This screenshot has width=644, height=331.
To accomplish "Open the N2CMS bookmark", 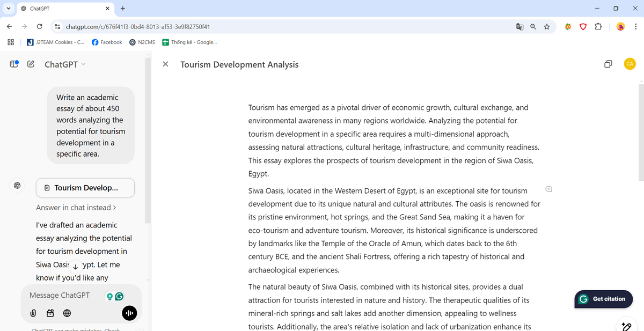I will coord(142,42).
